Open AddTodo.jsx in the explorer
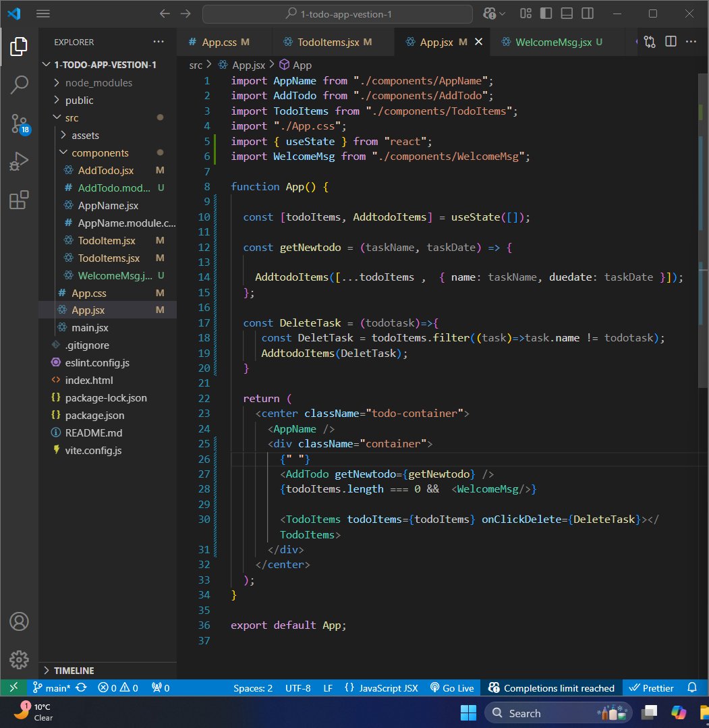The width and height of the screenshot is (709, 728). click(106, 171)
